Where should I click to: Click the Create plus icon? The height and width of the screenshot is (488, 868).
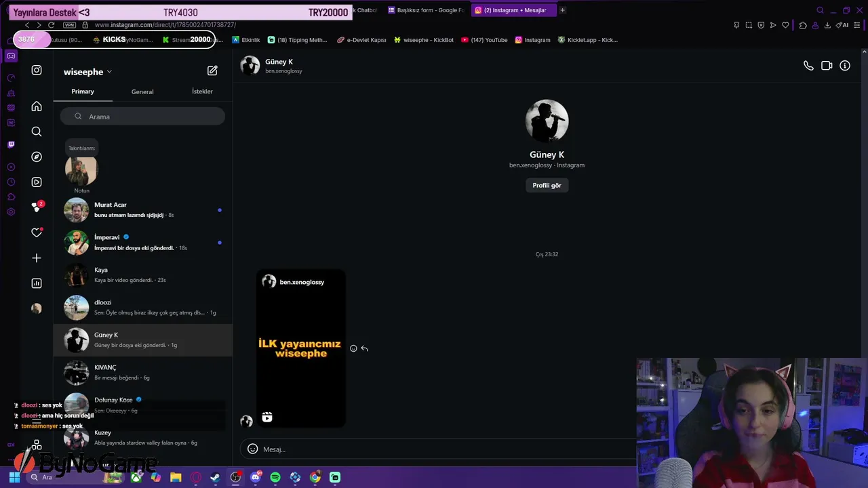coord(37,258)
